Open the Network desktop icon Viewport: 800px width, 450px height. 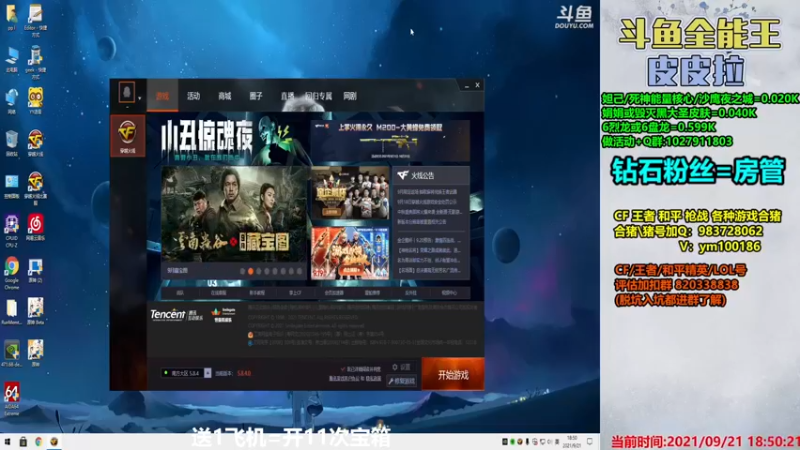pyautogui.click(x=11, y=101)
